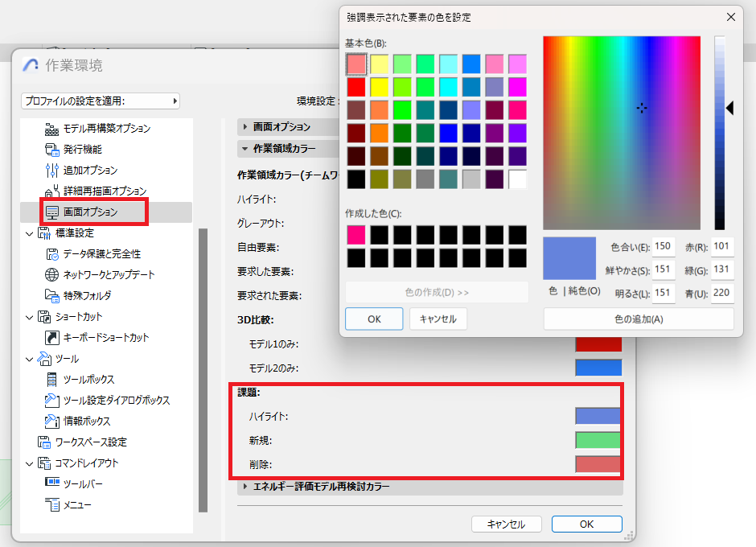Click the 追加オプション sliders icon
This screenshot has width=756, height=547.
tap(51, 171)
